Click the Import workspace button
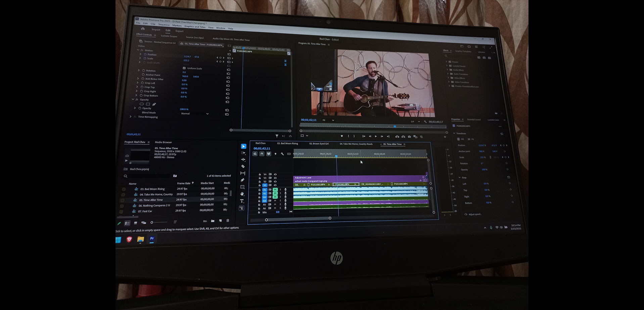Screen dimensions: 644x310 click(156, 30)
